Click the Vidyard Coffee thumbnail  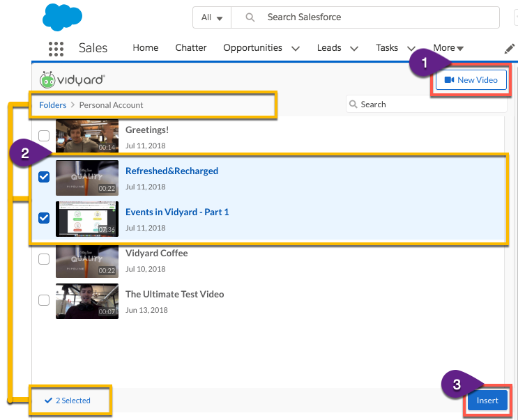click(x=87, y=261)
